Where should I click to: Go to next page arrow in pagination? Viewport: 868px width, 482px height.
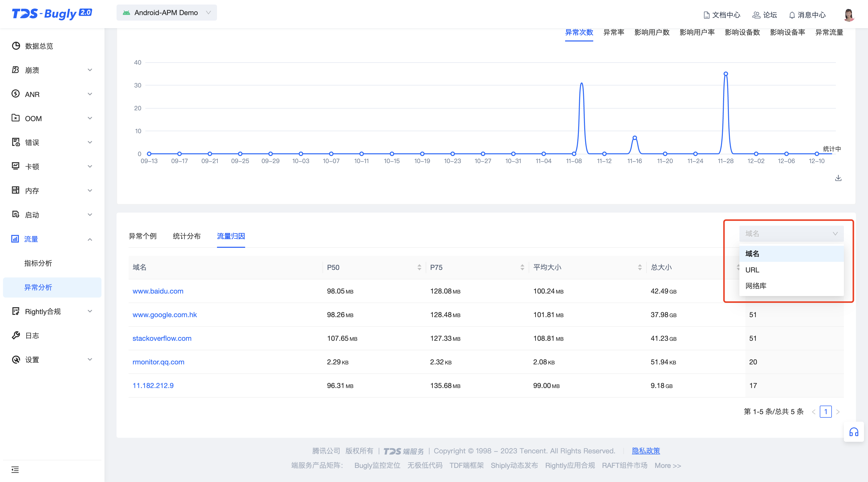[x=838, y=412]
